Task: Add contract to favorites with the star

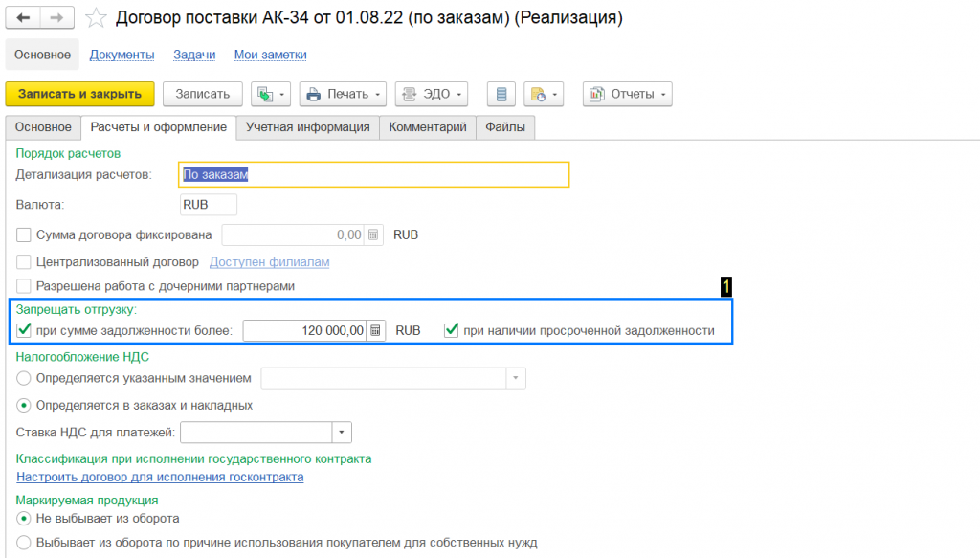Action: coord(95,17)
